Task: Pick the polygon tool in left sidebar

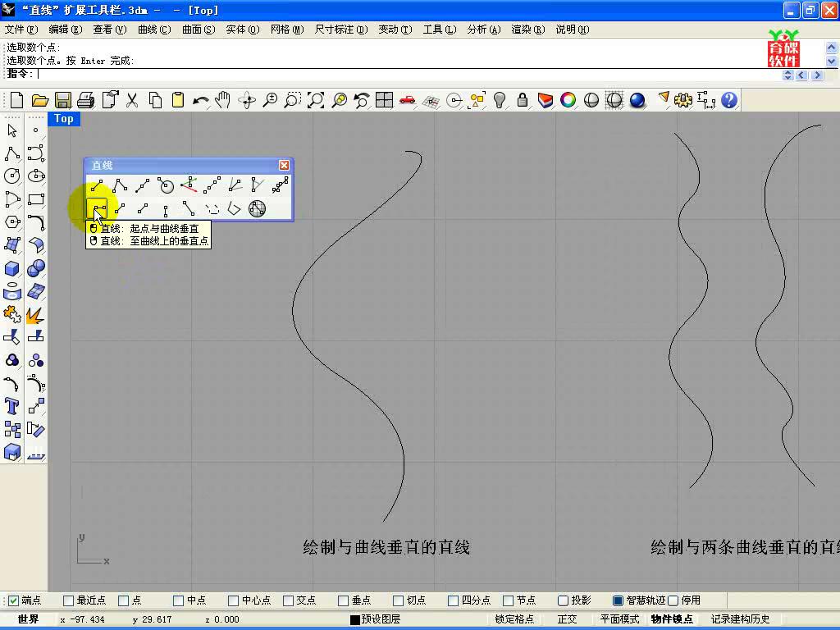Action: pyautogui.click(x=11, y=221)
